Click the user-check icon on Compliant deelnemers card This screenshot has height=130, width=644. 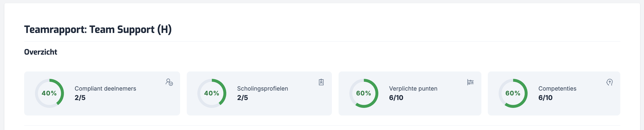coord(169,82)
